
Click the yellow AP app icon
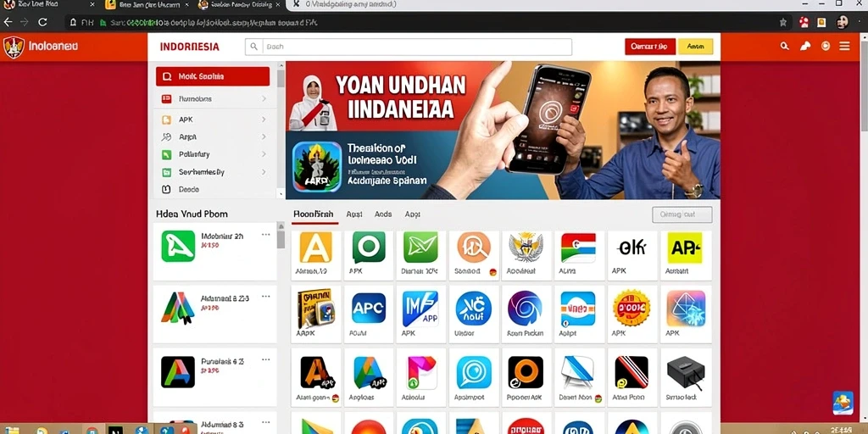[x=684, y=247]
